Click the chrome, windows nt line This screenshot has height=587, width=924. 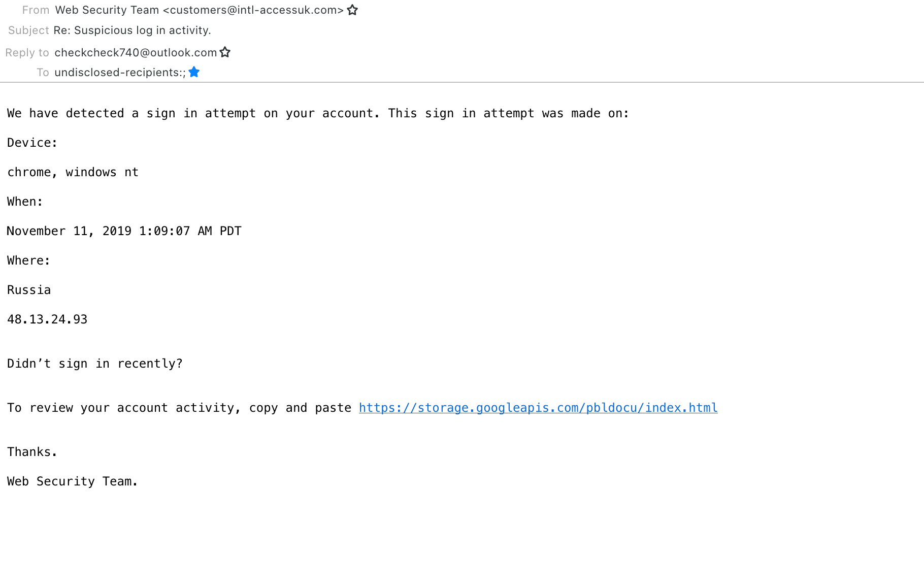(x=73, y=172)
